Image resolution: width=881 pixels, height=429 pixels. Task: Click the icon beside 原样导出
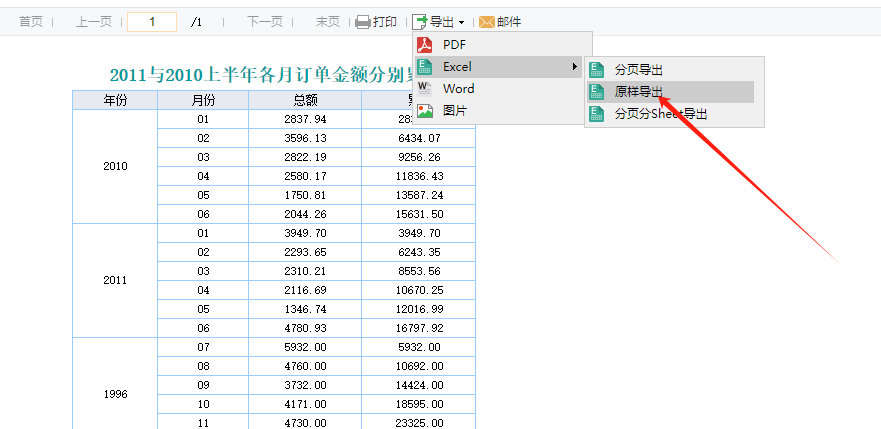[596, 92]
